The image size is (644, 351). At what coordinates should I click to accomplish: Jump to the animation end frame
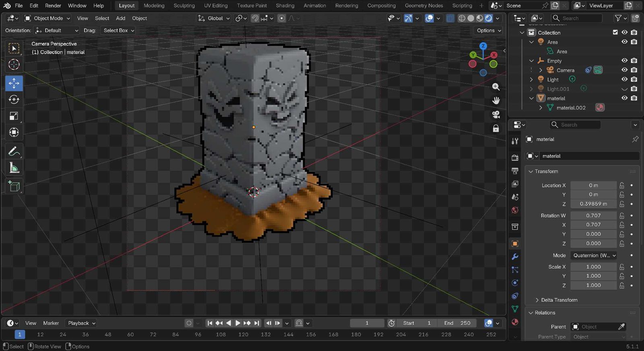tap(257, 323)
